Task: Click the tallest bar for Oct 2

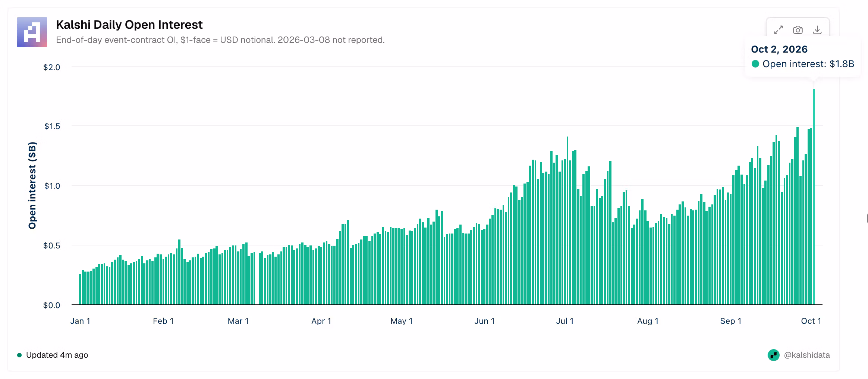Action: pyautogui.click(x=814, y=197)
